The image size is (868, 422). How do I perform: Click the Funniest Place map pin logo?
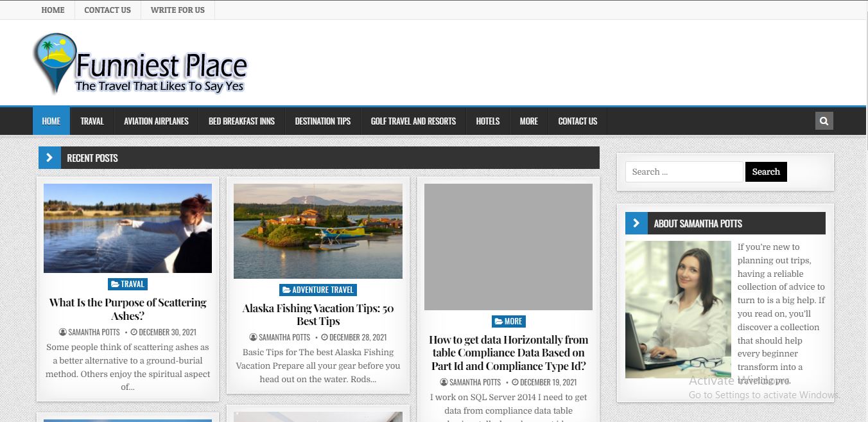tap(54, 62)
